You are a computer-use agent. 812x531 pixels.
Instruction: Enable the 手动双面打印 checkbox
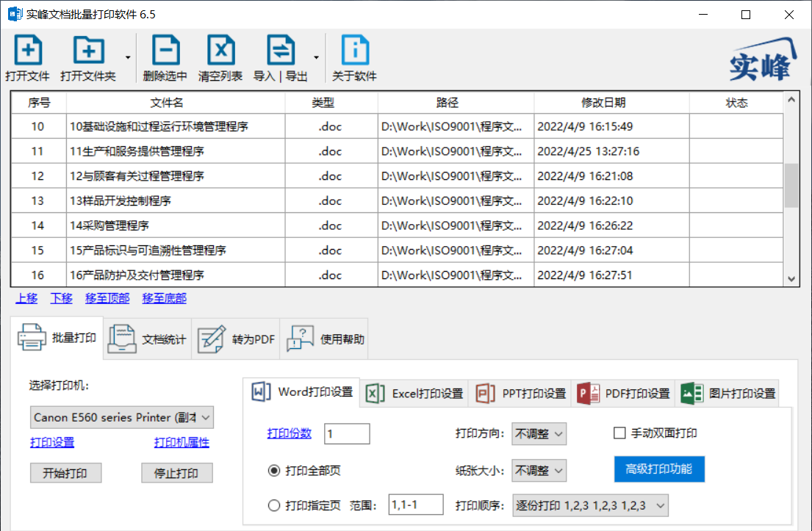pyautogui.click(x=619, y=433)
